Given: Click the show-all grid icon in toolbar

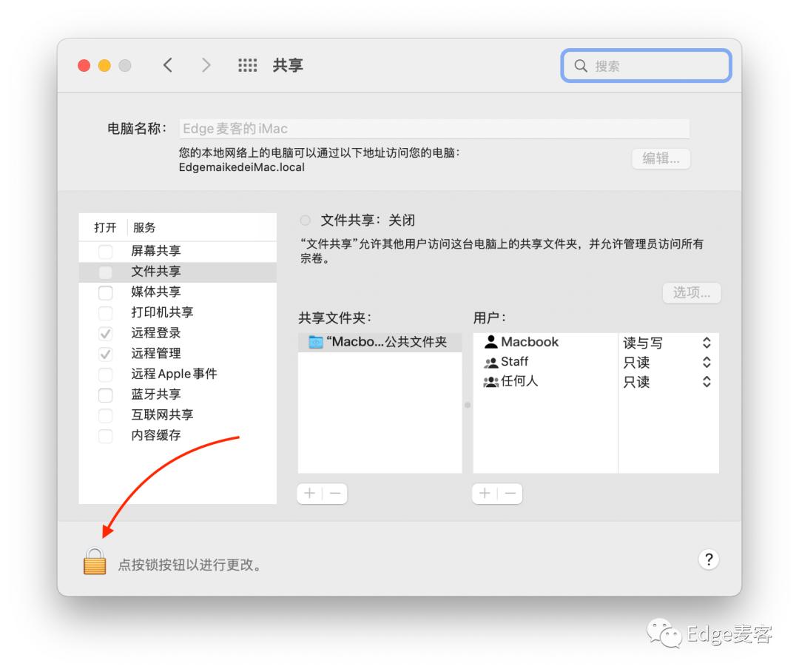Looking at the screenshot, I should (247, 65).
